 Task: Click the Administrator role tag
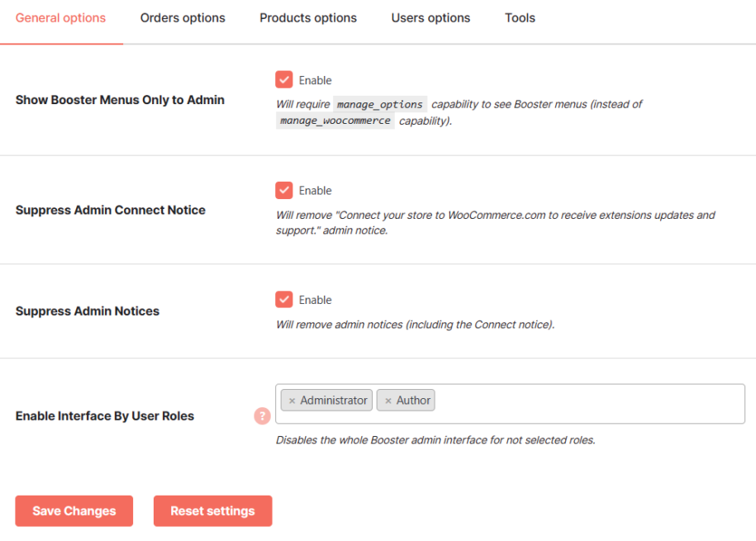(326, 401)
